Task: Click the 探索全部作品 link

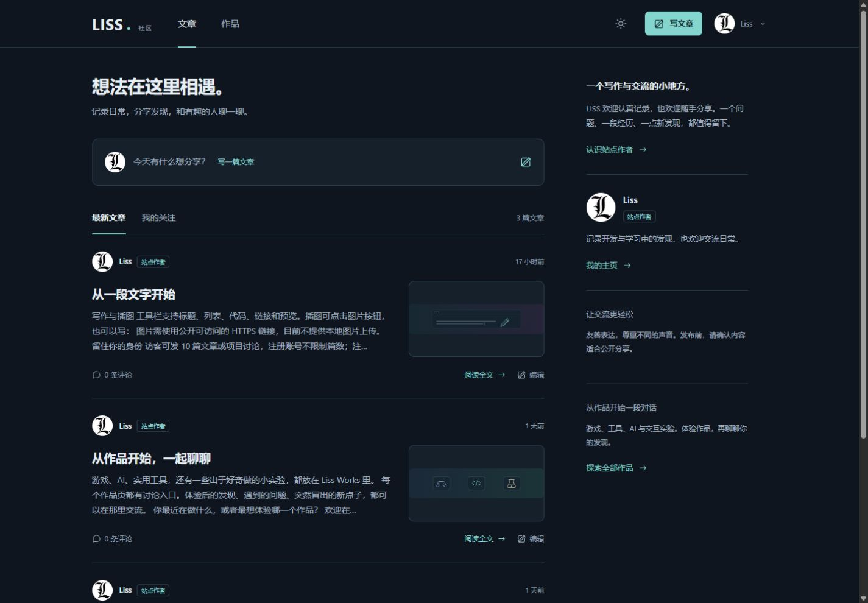Action: pyautogui.click(x=616, y=468)
